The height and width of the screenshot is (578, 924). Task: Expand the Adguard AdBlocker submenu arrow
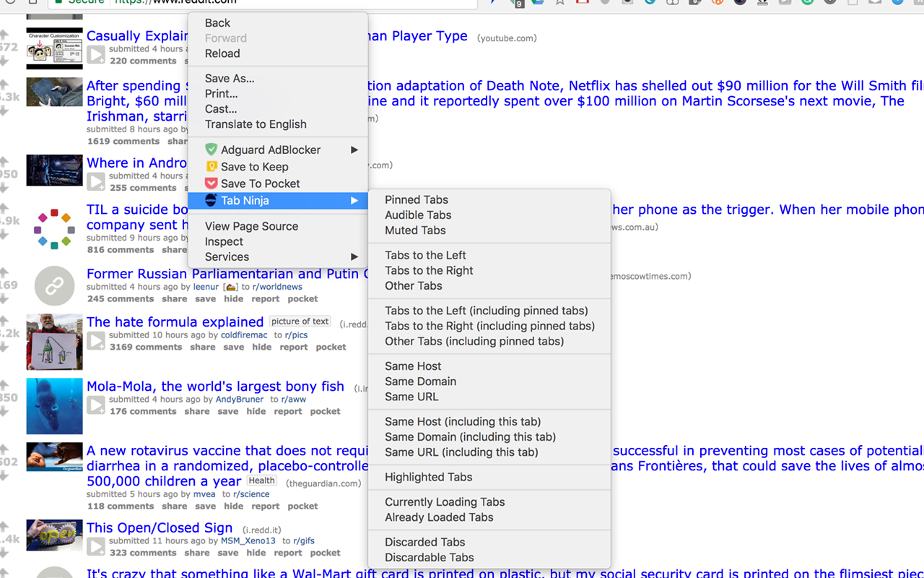click(354, 150)
